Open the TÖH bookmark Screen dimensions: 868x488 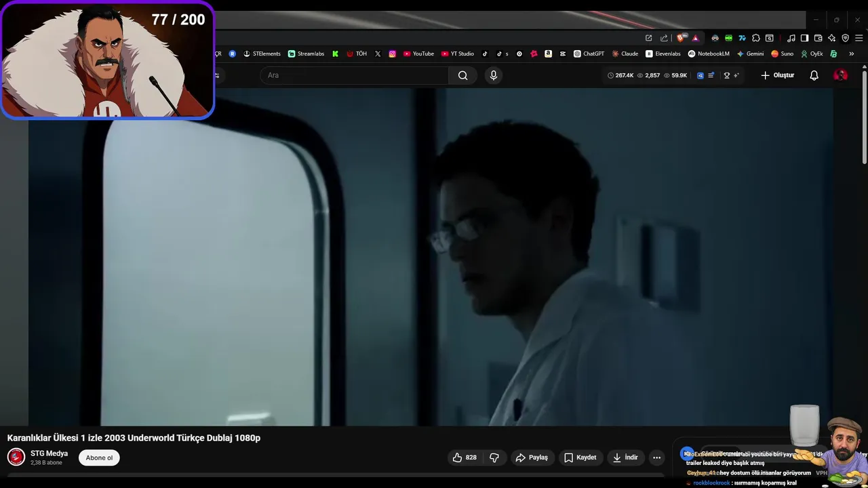[x=357, y=54]
